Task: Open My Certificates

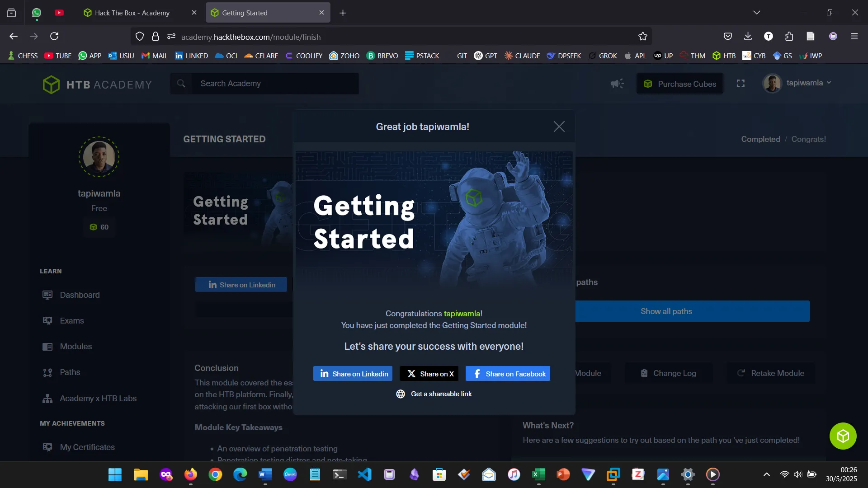Action: [87, 447]
